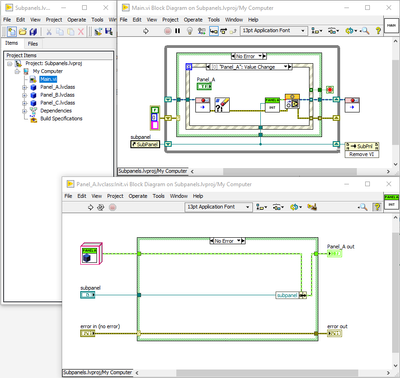
Task: Click eraser-and-question-mark VI node in Main.vi
Action: [222, 105]
